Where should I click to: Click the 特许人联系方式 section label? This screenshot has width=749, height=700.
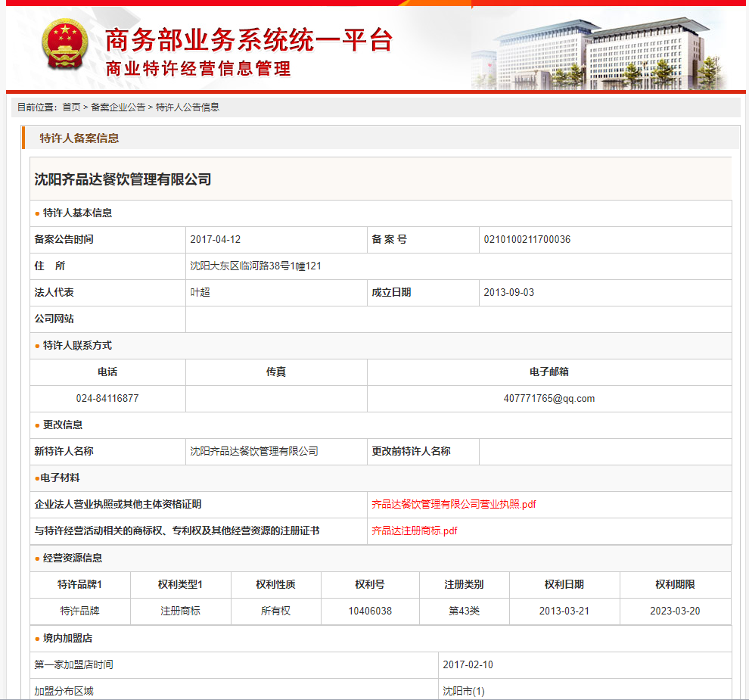coord(77,346)
